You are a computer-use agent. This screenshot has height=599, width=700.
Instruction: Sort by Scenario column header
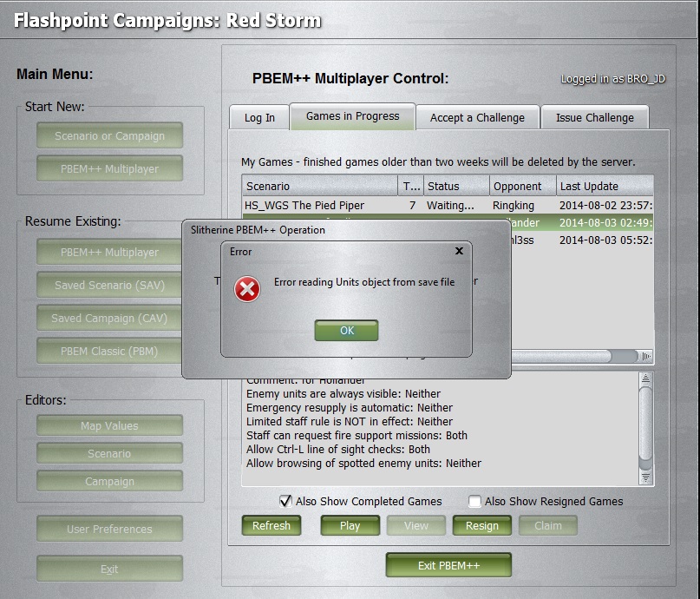pos(320,186)
